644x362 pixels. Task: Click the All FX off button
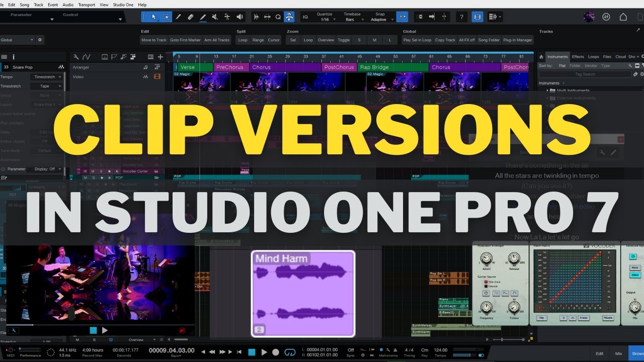tap(467, 40)
